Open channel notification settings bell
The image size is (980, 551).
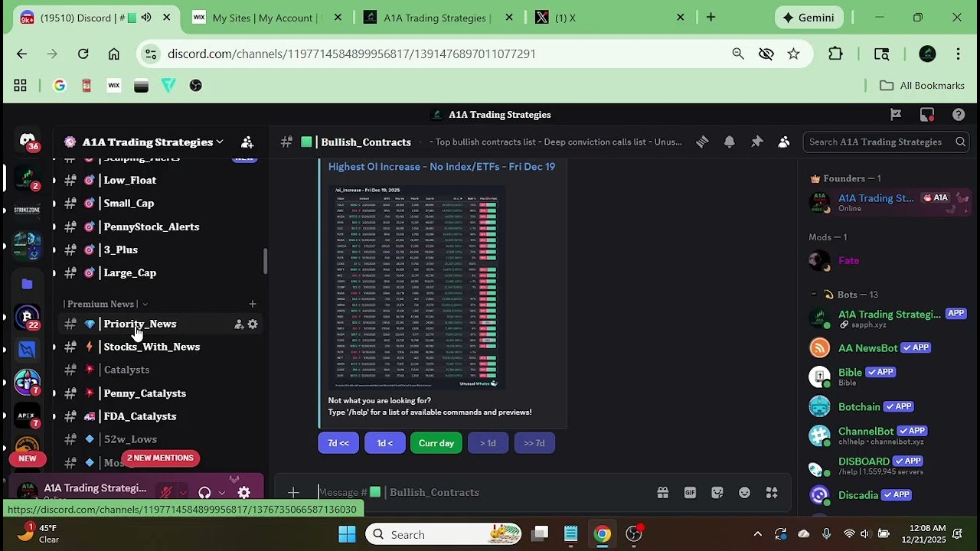[x=729, y=142]
